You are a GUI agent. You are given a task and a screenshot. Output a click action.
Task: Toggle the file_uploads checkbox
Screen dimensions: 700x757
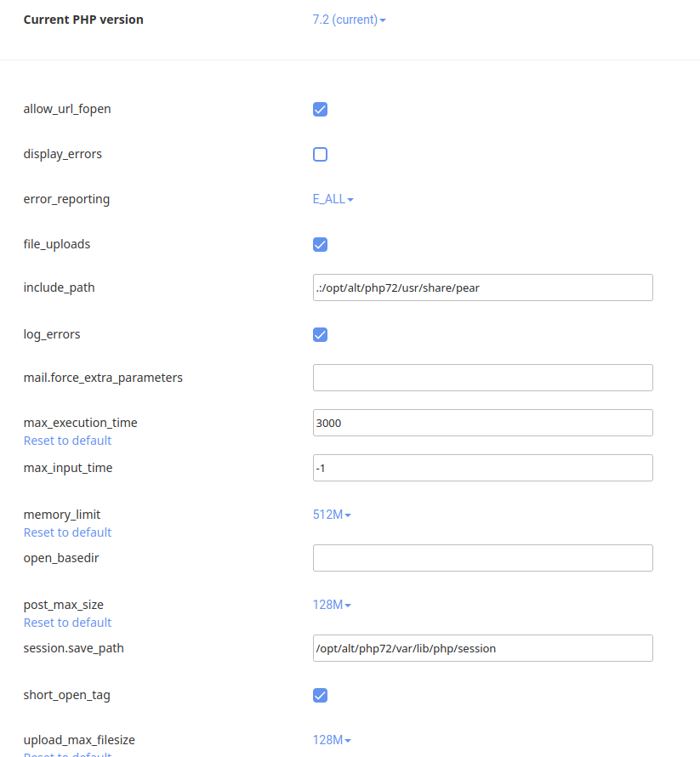[x=320, y=244]
